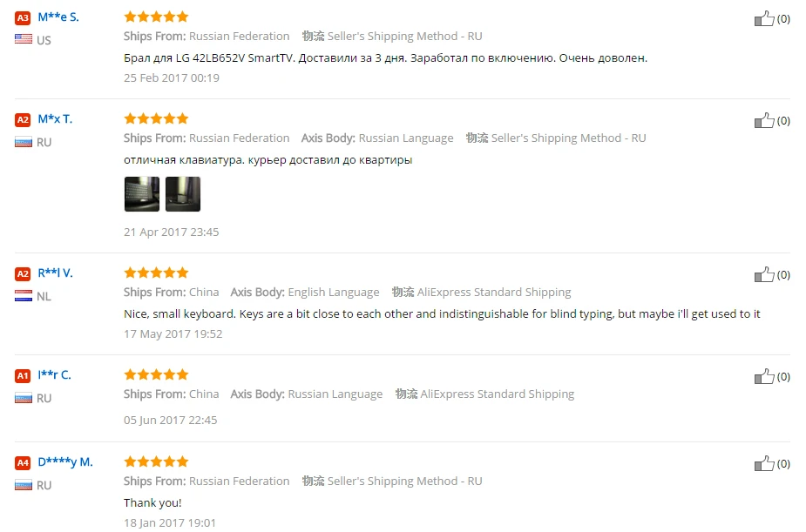Like the review by M**e S.
Image resolution: width=806 pixels, height=532 pixels.
(764, 18)
